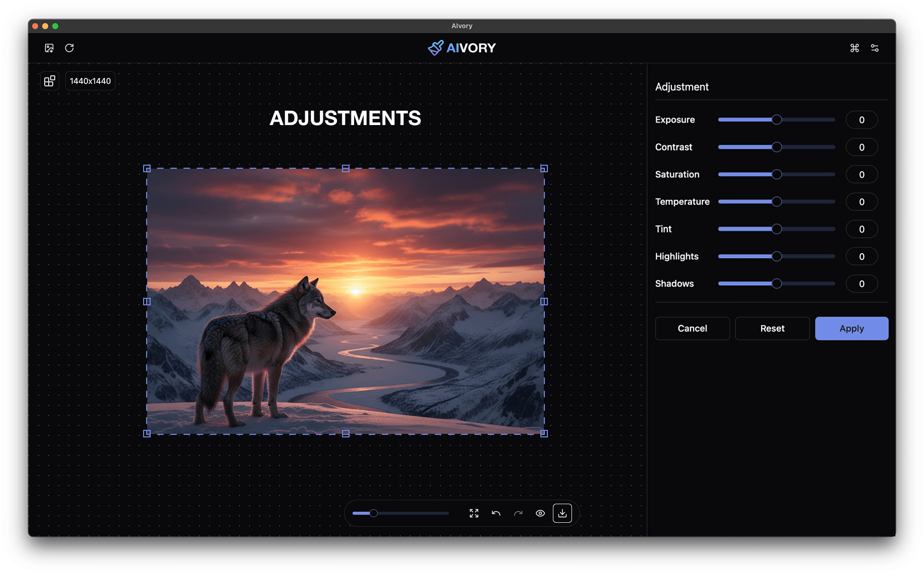Click the image download icon in the top-left toolbar
The height and width of the screenshot is (574, 924).
49,48
